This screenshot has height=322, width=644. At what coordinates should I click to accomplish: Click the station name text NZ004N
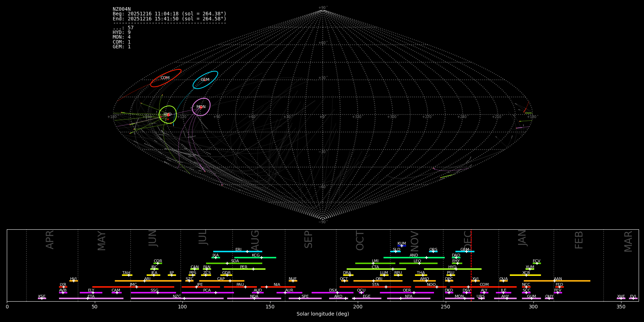[122, 9]
